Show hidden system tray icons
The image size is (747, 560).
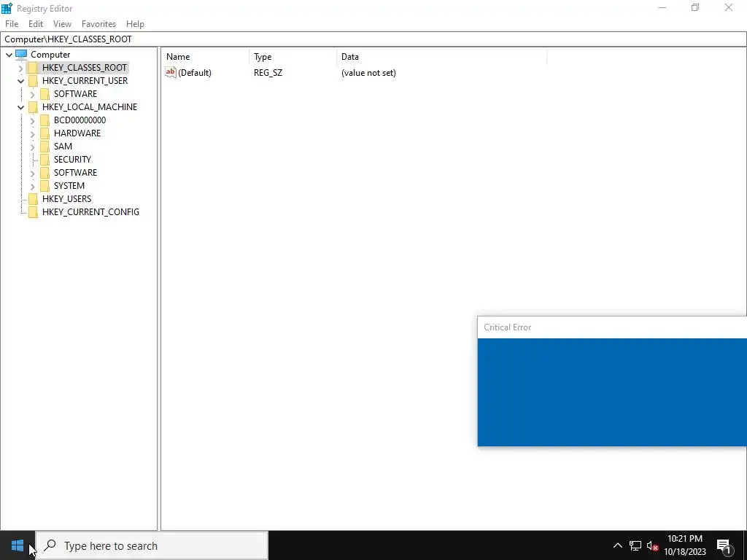click(x=617, y=545)
